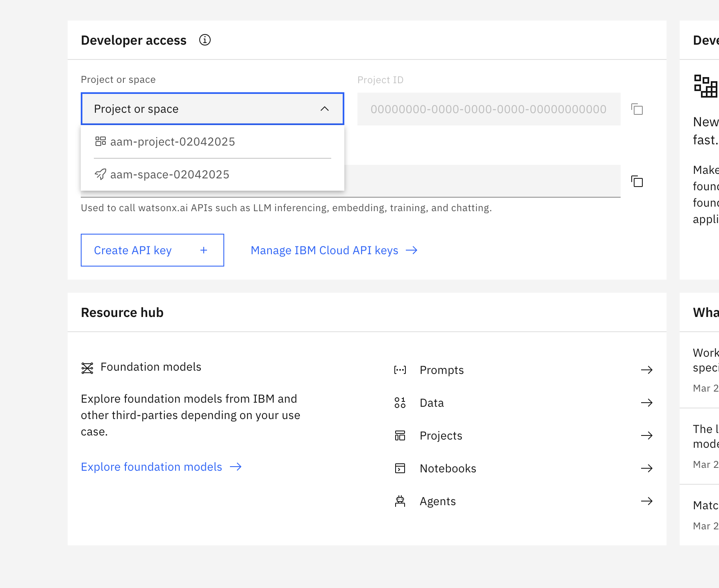This screenshot has width=719, height=588.
Task: Open Prompts in the Resource hub
Action: click(441, 370)
